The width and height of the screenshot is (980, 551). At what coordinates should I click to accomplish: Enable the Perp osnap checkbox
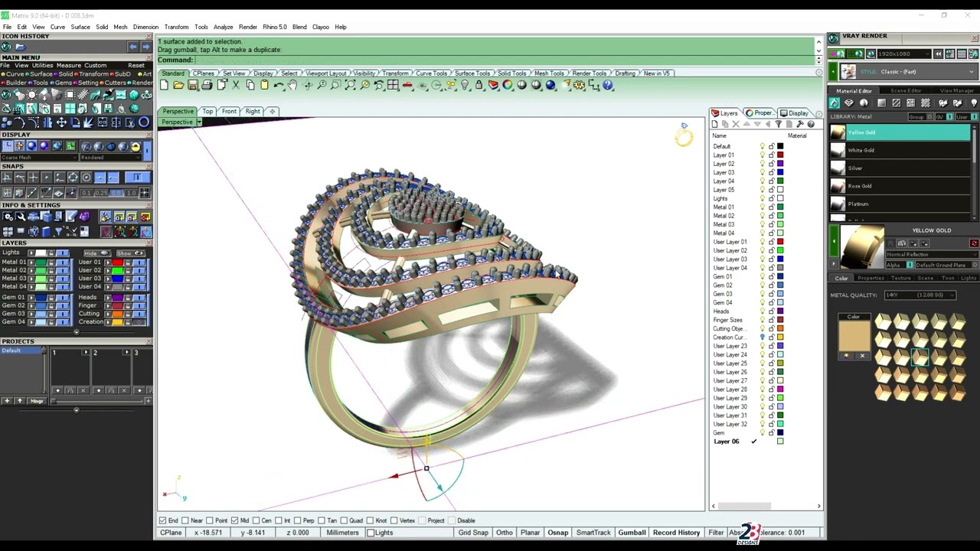(x=298, y=520)
